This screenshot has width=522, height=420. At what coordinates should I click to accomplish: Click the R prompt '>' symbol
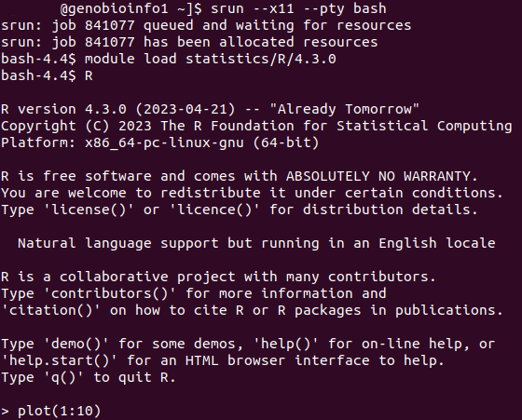click(x=5, y=411)
